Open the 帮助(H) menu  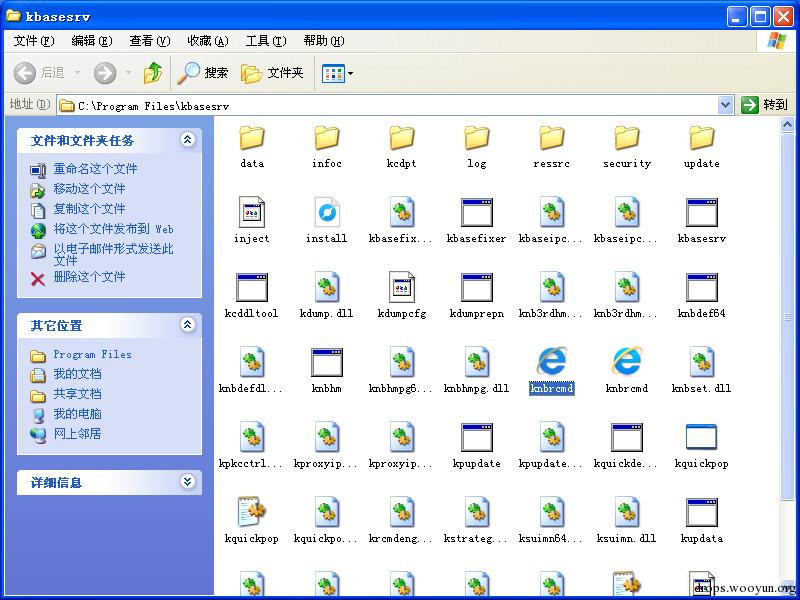(x=324, y=41)
